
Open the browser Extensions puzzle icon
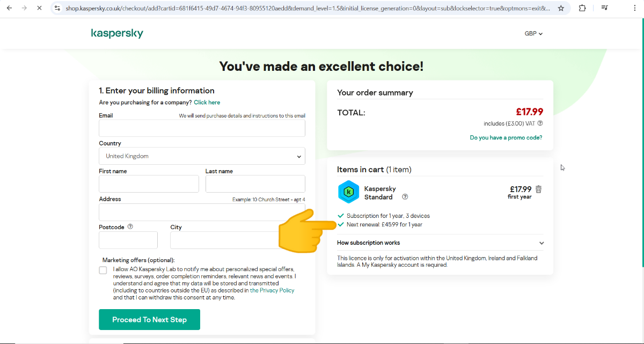pos(582,9)
